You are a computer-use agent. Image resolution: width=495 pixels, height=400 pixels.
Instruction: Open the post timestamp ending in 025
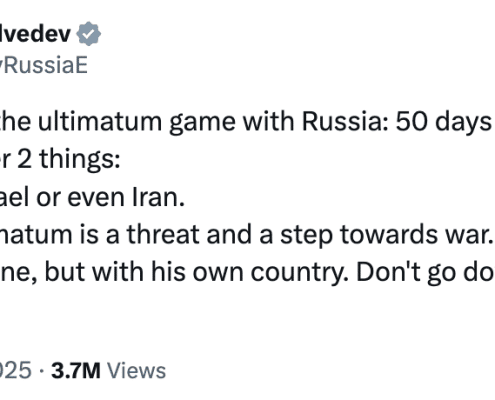16,371
